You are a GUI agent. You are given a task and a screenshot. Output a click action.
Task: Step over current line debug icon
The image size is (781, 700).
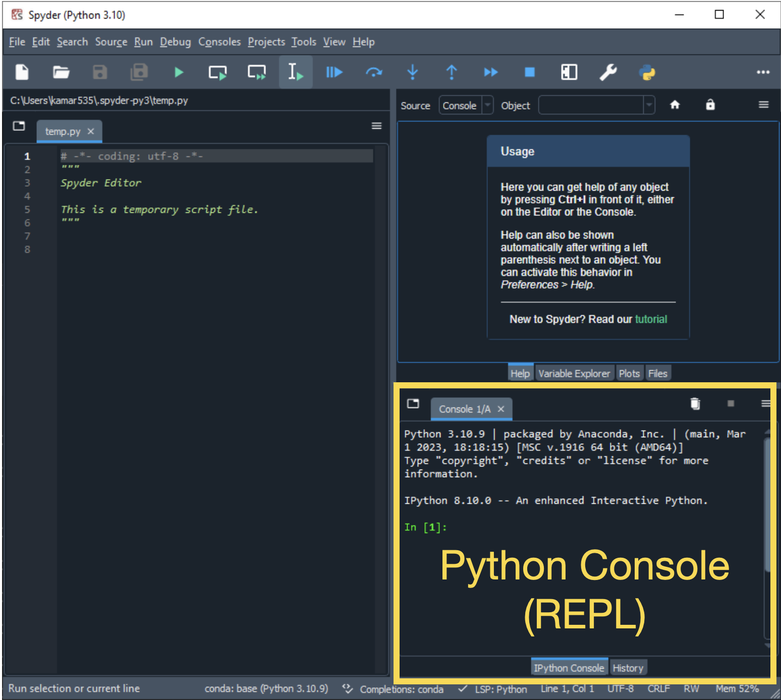[374, 72]
